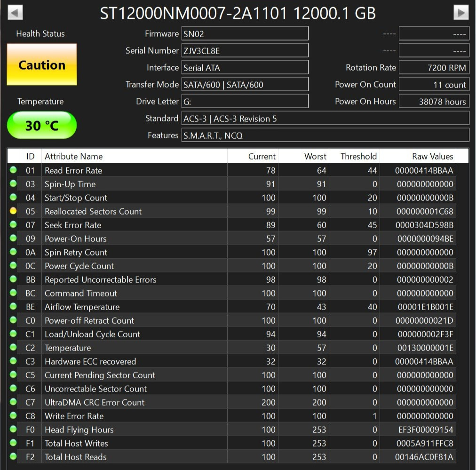
Task: Click the green status dot for Command Timeout
Action: pos(13,292)
